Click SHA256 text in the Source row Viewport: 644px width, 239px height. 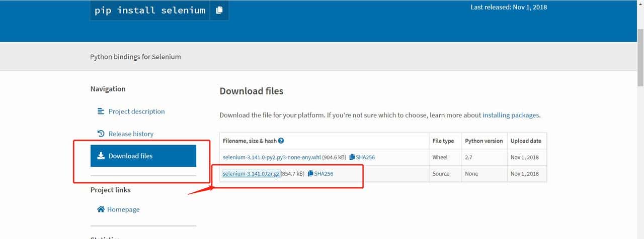click(324, 174)
